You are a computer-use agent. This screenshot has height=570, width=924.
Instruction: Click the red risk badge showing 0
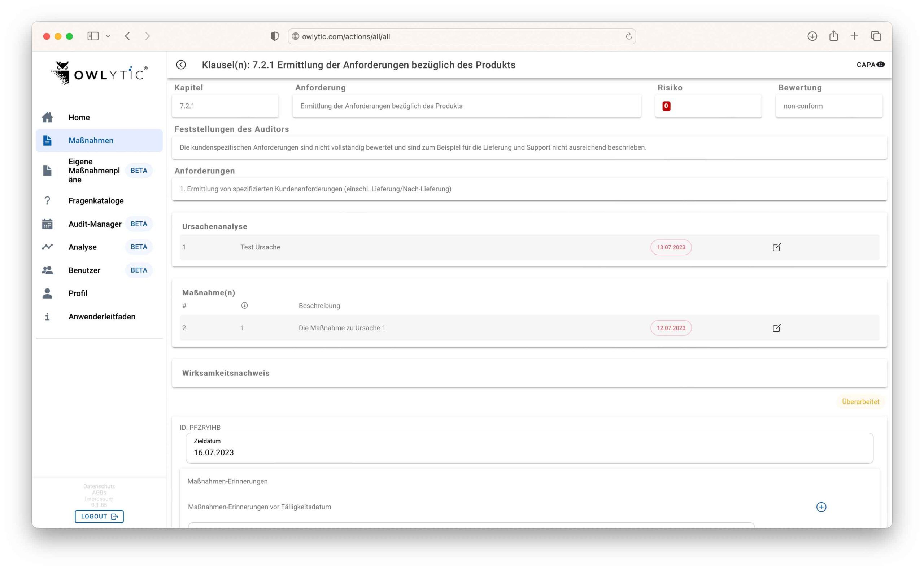[x=666, y=106]
